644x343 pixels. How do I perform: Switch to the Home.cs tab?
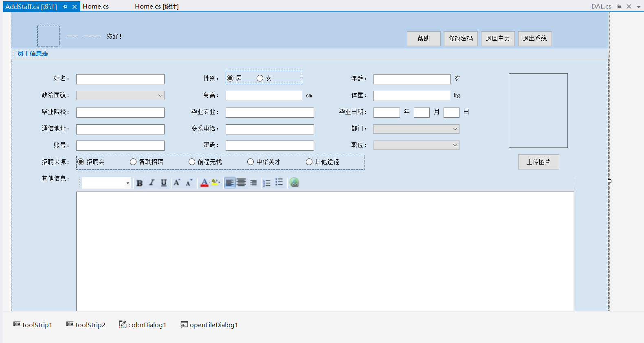point(96,7)
